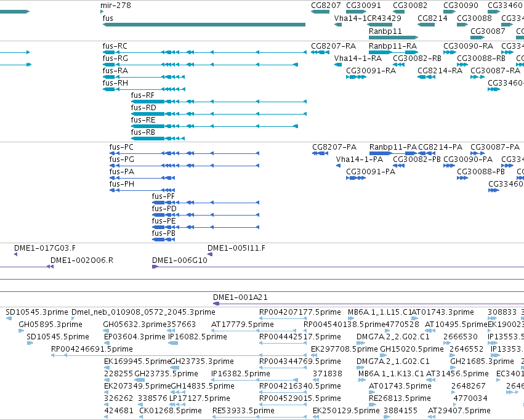Select protein fus-PF
Screen dimensions: 524x420
tap(206, 203)
